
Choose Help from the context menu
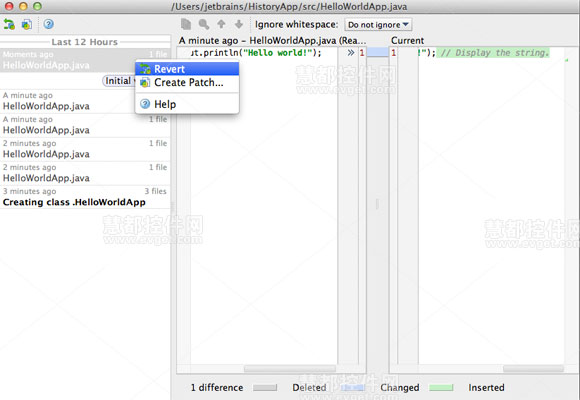(x=187, y=104)
